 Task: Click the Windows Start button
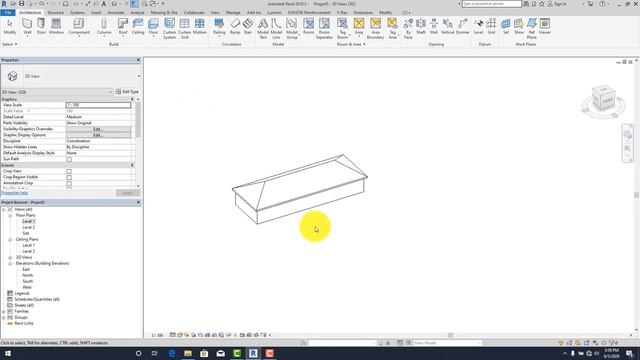point(7,353)
